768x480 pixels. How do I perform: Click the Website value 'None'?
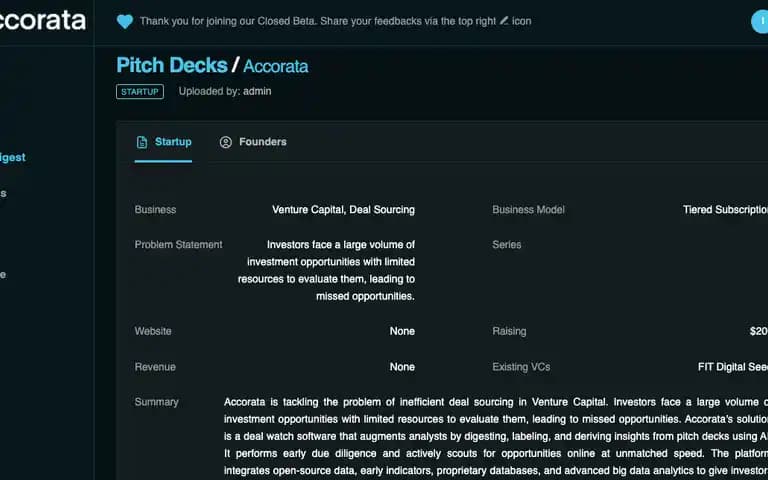pos(402,331)
